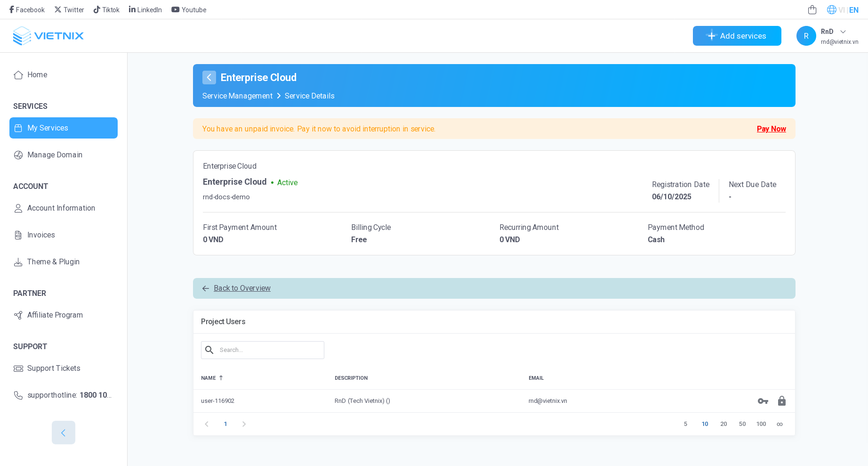Viewport: 868px width, 466px height.
Task: Open Invoices in the sidebar
Action: point(41,235)
